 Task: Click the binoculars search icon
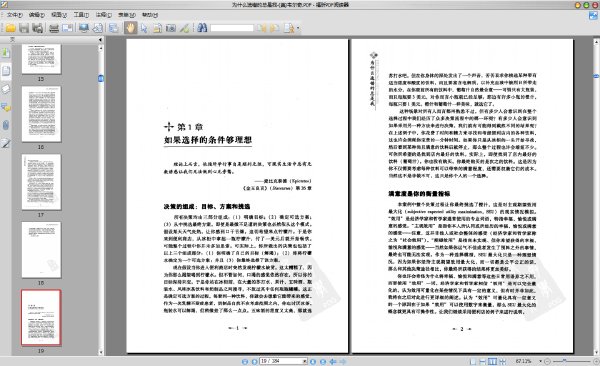[202, 28]
